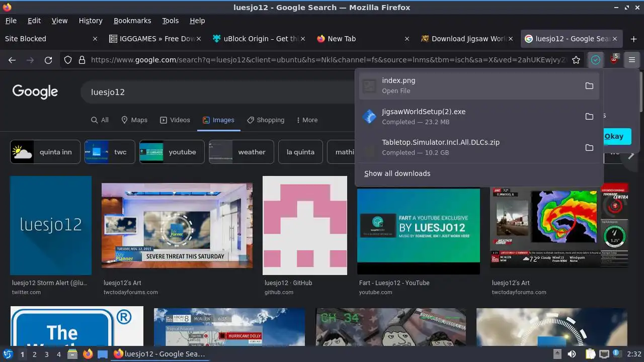The image size is (644, 362).
Task: Switch to Shopping search results
Action: (x=266, y=120)
